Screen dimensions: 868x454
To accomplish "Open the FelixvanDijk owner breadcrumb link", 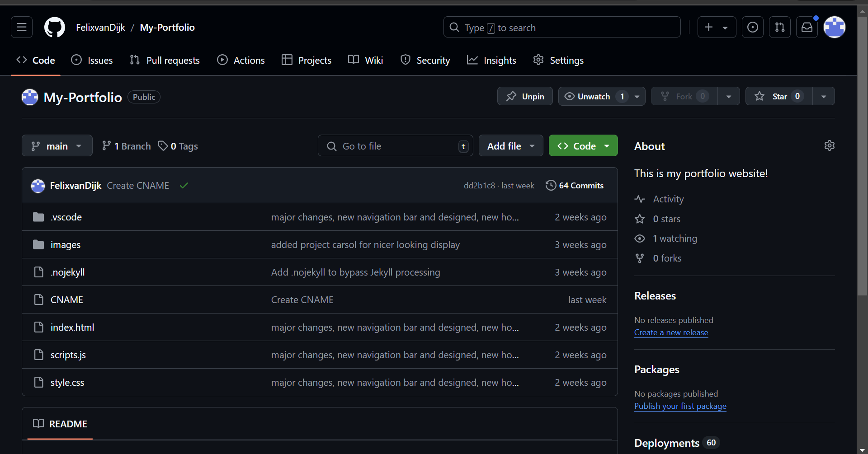I will pos(100,27).
